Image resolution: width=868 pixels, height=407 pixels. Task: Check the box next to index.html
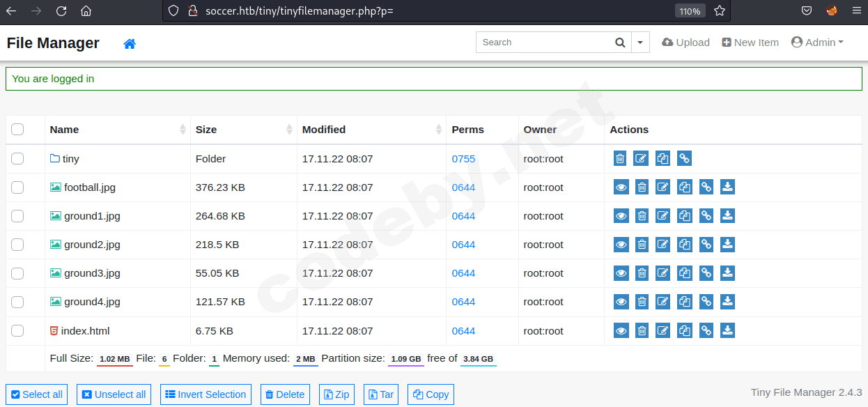(x=17, y=330)
